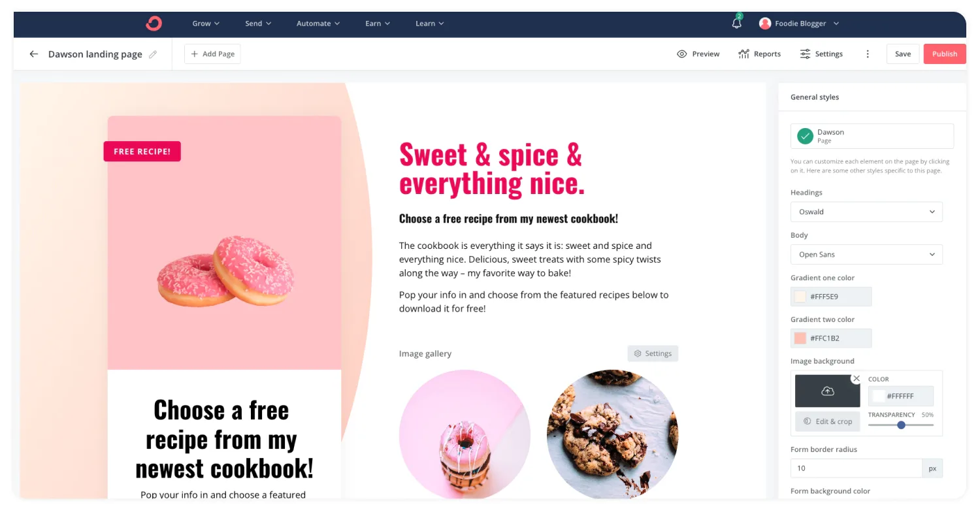Open the notifications bell
980x520 pixels.
[737, 23]
